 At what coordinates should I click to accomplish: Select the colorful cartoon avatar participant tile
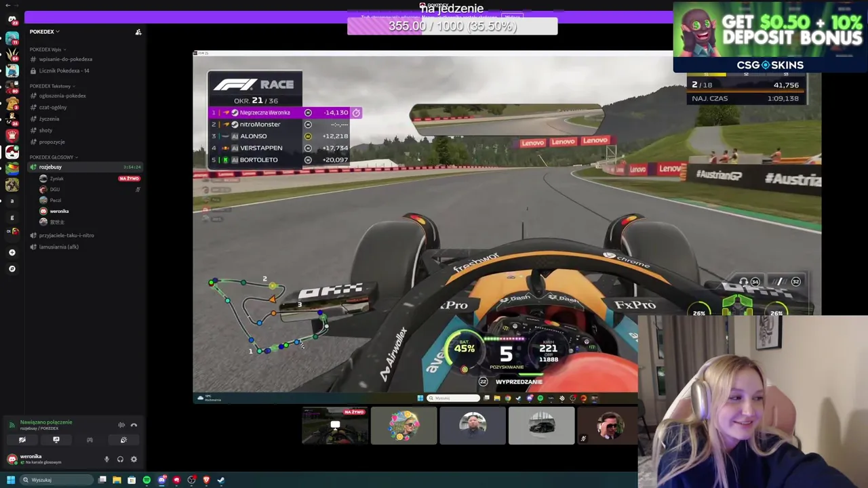tap(404, 426)
